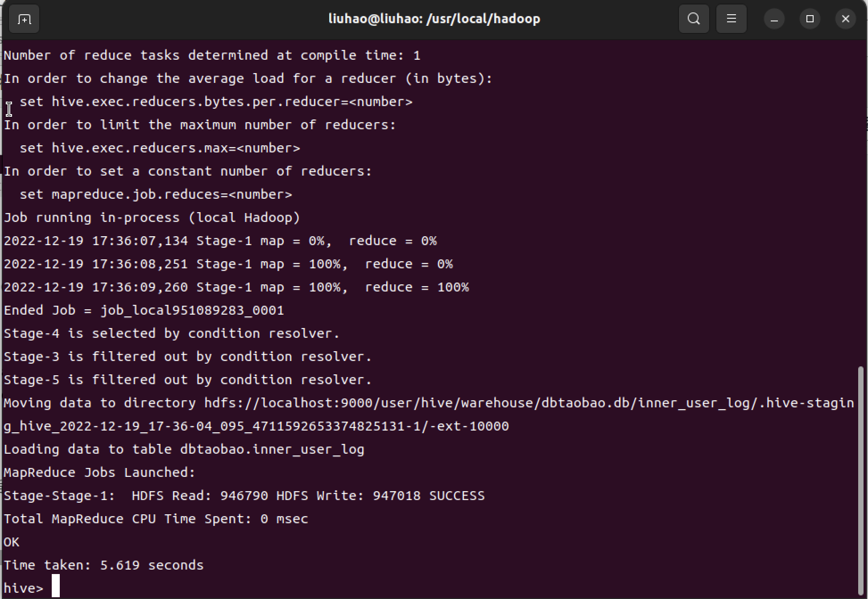Click "Loading data to table dbtaobao.inner_user_log"
This screenshot has width=868, height=599.
tap(184, 449)
